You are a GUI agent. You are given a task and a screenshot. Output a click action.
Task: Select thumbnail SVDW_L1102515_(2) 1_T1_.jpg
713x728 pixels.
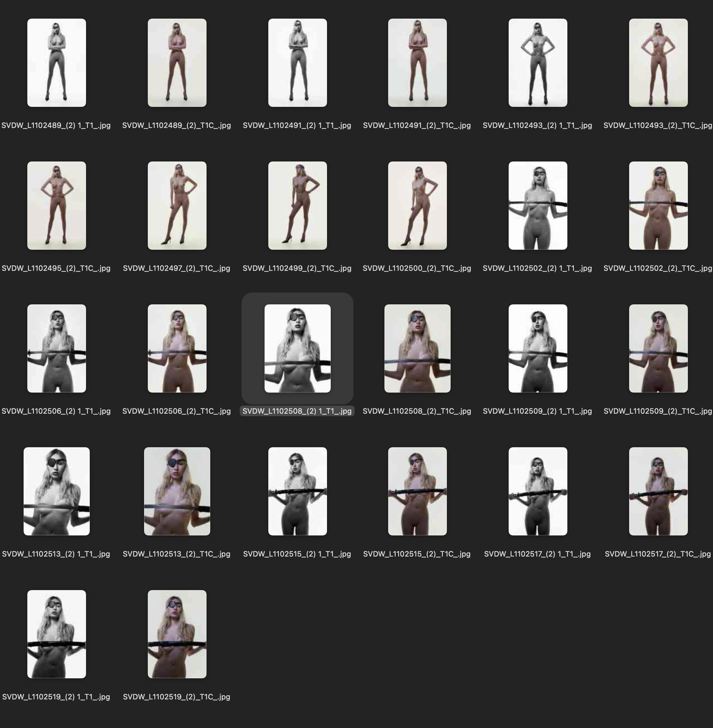click(297, 491)
